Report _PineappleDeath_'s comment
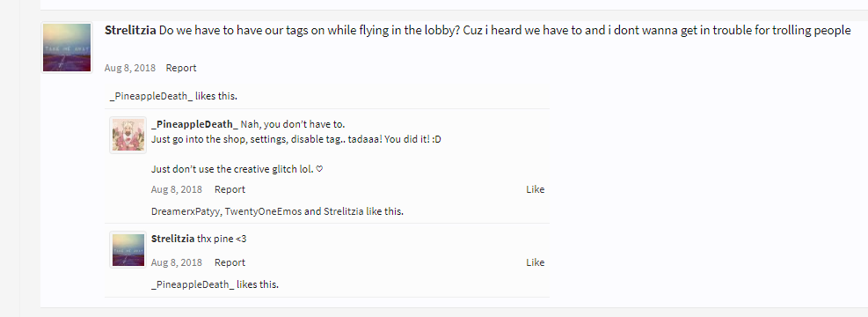Image resolution: width=868 pixels, height=317 pixels. [x=230, y=189]
